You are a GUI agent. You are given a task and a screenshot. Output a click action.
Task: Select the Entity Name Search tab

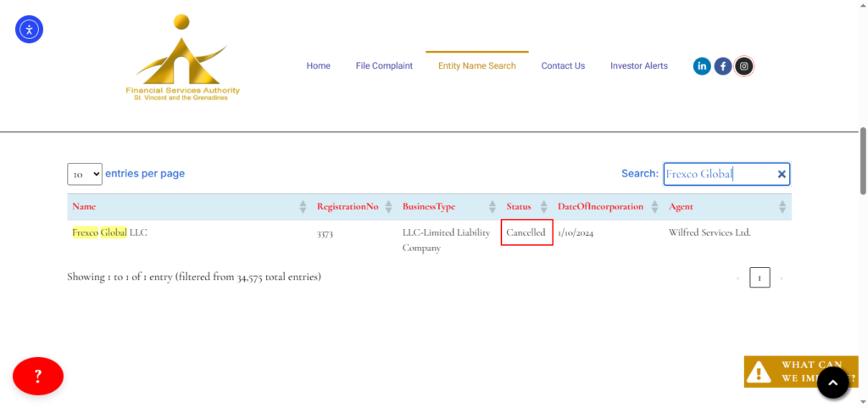point(476,66)
